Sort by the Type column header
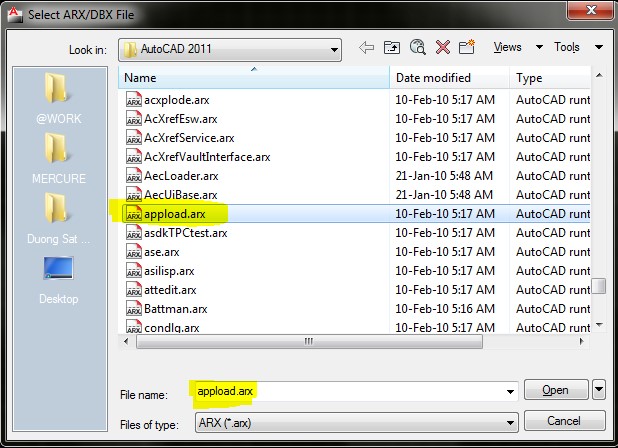 (x=550, y=78)
